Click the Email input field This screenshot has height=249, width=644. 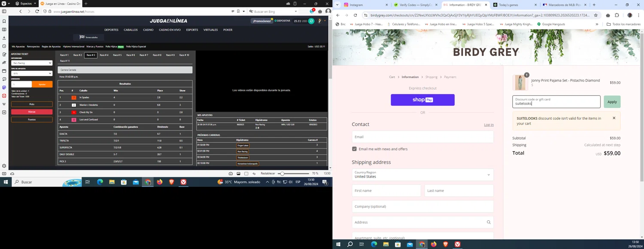422,137
